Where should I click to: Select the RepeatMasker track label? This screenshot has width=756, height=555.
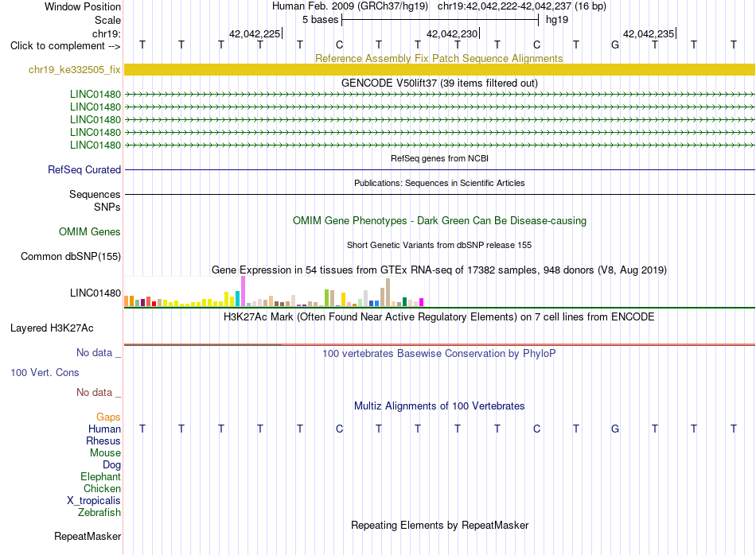click(x=88, y=536)
